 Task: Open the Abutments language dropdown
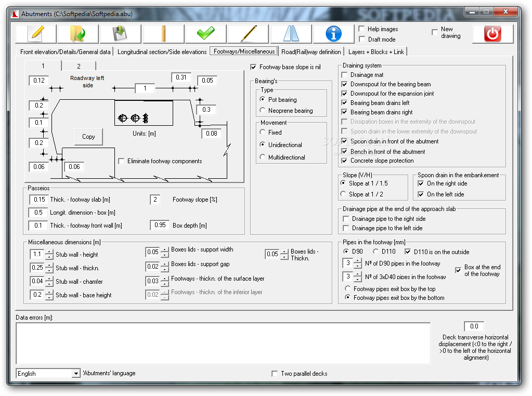point(76,374)
